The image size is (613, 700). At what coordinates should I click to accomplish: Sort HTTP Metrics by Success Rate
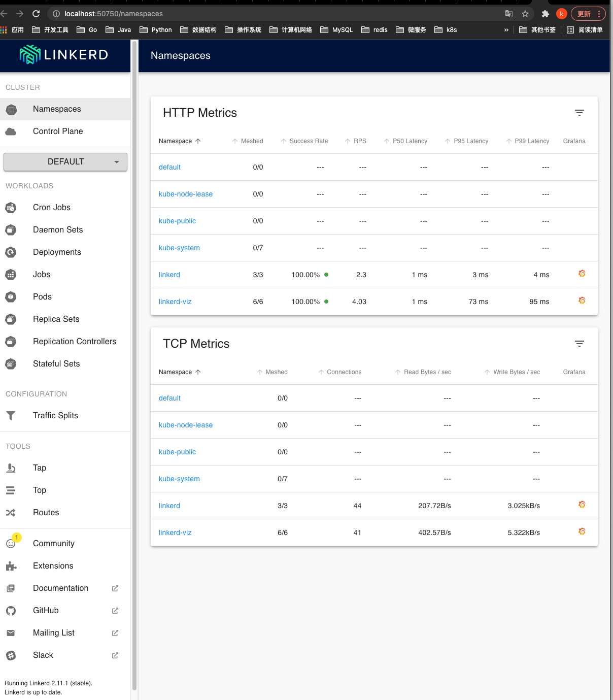click(x=304, y=141)
